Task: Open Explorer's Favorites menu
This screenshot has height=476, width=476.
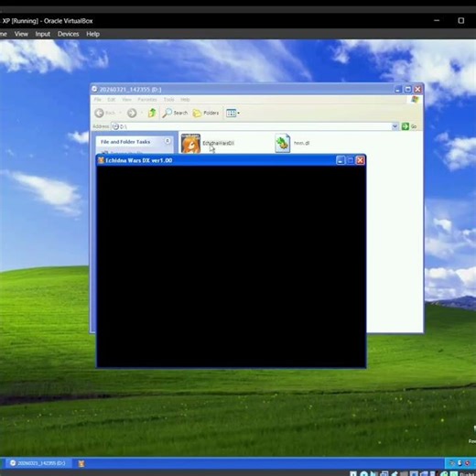Action: [x=147, y=100]
